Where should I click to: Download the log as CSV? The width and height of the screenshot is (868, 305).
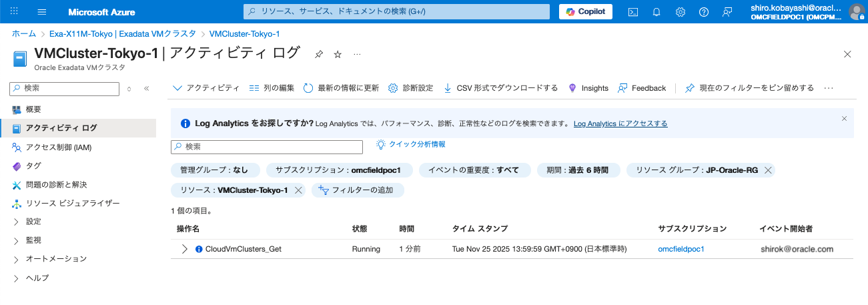[500, 88]
